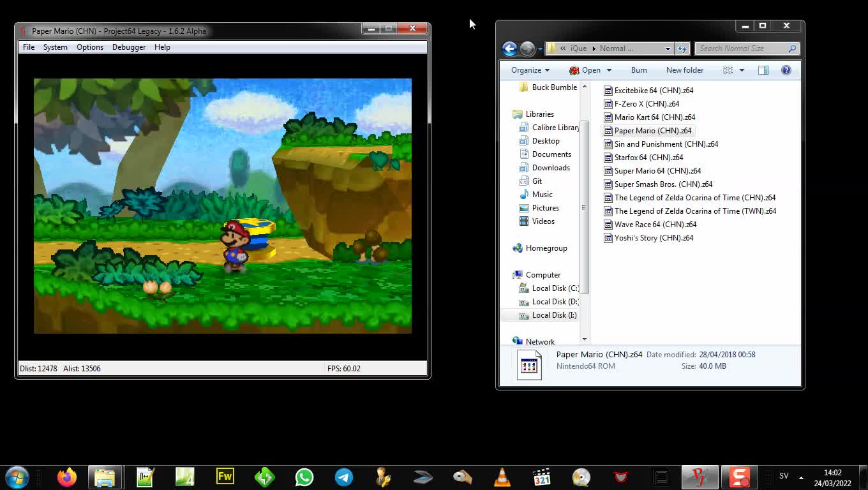Select the Buck Bumble folder in sidebar
The height and width of the screenshot is (490, 868).
coord(548,87)
